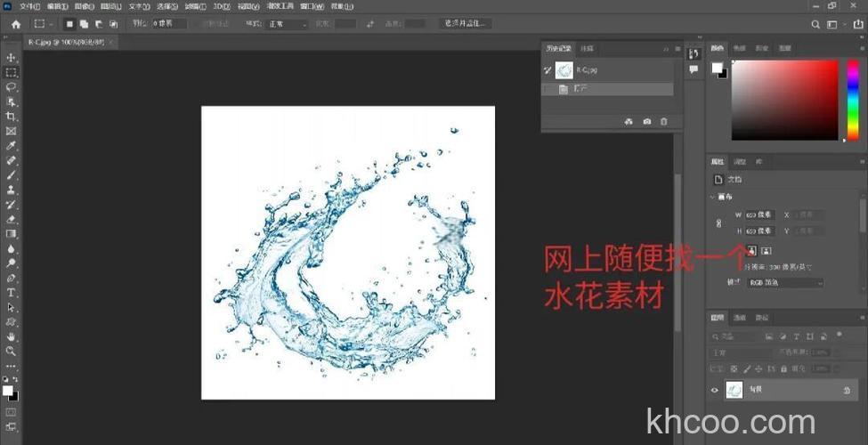Viewport: 868px width, 445px height.
Task: Pick a shade in the color field
Action: click(x=785, y=100)
